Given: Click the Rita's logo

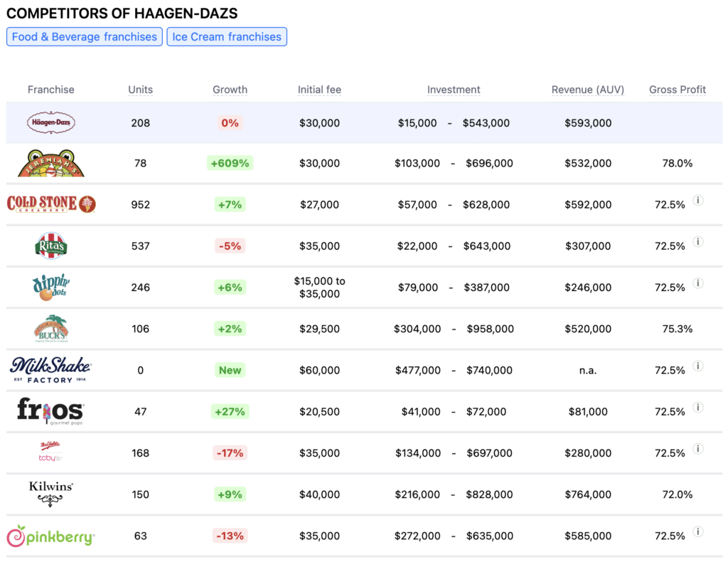Looking at the screenshot, I should 51,245.
